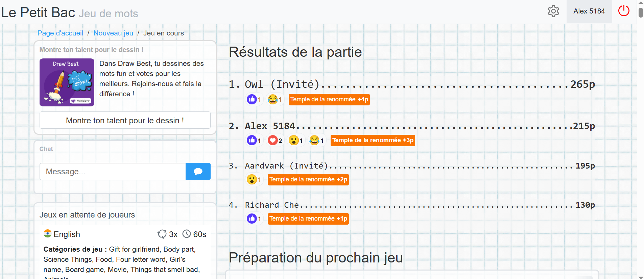This screenshot has height=279, width=644.
Task: Click thumbs-up reaction under Owl (Invité)
Action: tap(255, 99)
